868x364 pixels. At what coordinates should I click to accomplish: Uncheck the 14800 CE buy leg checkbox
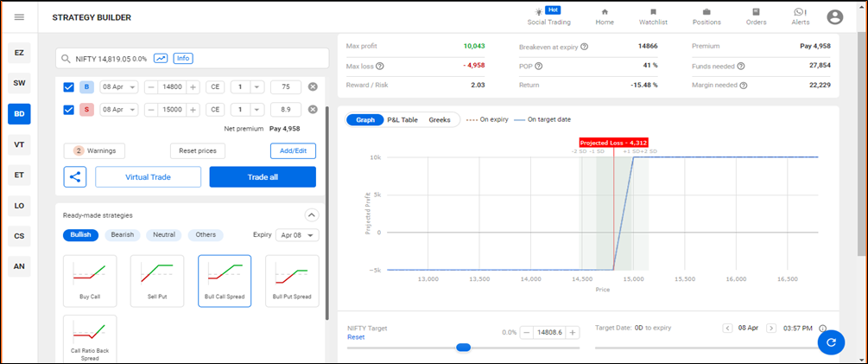69,86
